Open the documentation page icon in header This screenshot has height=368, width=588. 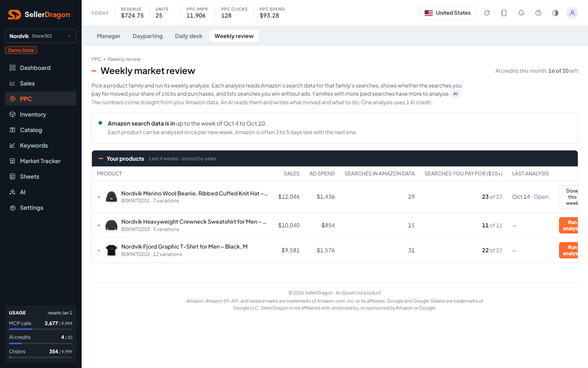[x=504, y=13]
